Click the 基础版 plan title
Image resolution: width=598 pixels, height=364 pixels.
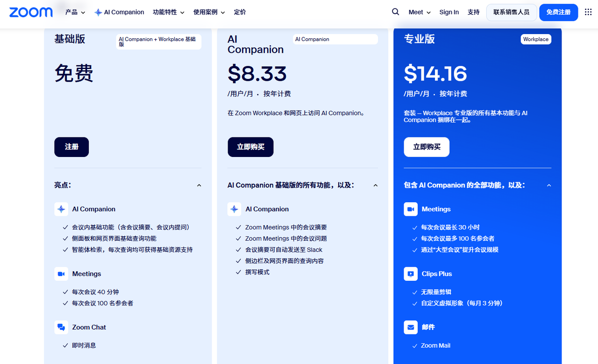click(x=70, y=39)
